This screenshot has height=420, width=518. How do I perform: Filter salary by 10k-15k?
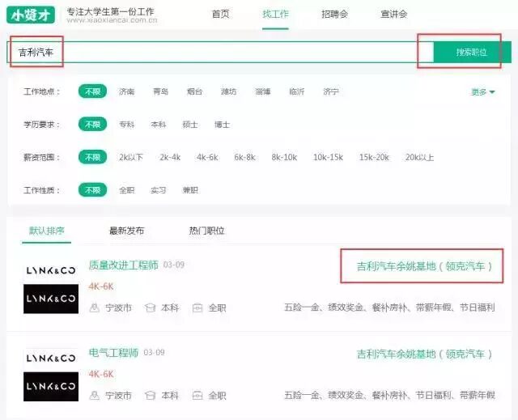[328, 157]
